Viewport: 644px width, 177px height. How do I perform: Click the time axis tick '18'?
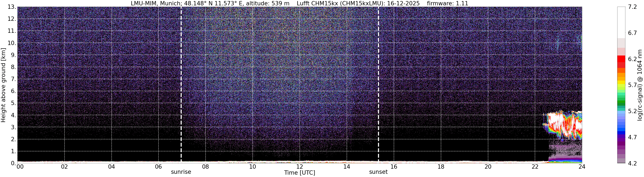point(441,167)
